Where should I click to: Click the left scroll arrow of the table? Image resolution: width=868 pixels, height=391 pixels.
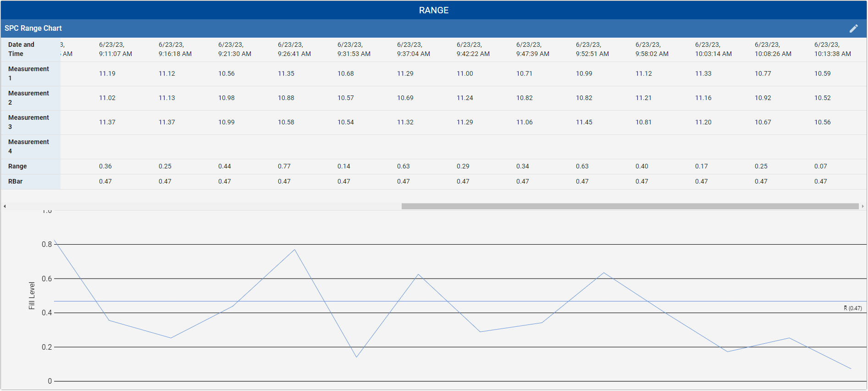click(5, 207)
